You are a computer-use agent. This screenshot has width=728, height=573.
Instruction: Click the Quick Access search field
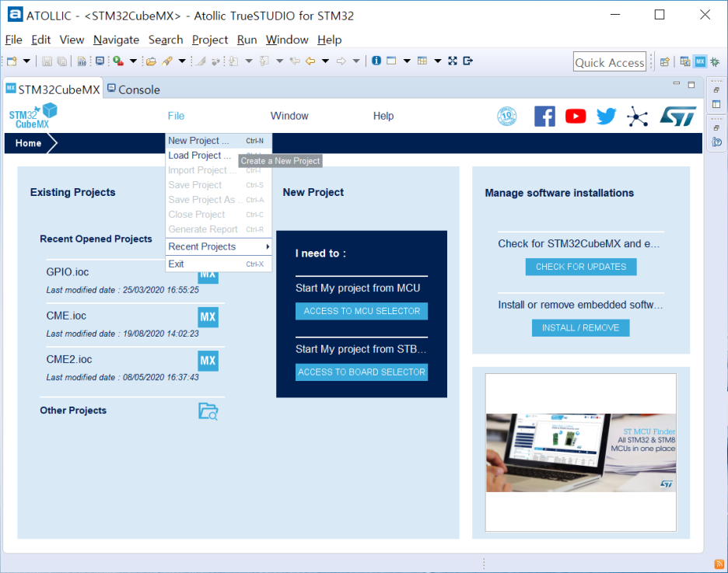coord(610,61)
